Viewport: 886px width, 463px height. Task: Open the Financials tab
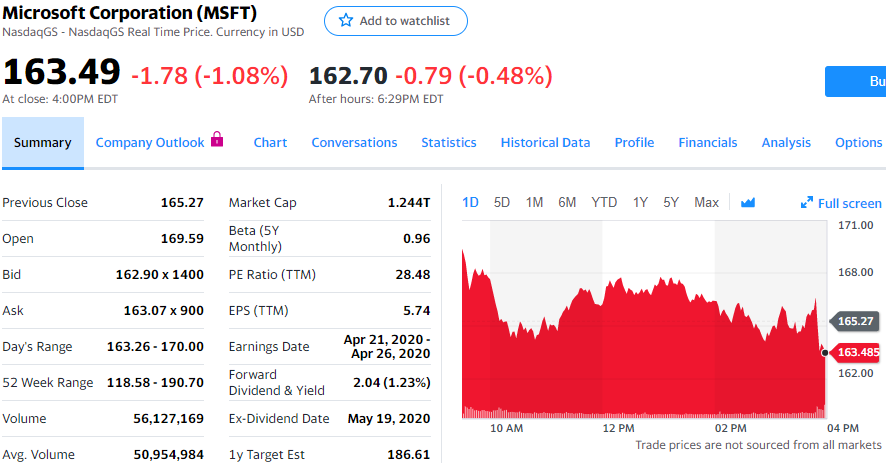[x=707, y=142]
